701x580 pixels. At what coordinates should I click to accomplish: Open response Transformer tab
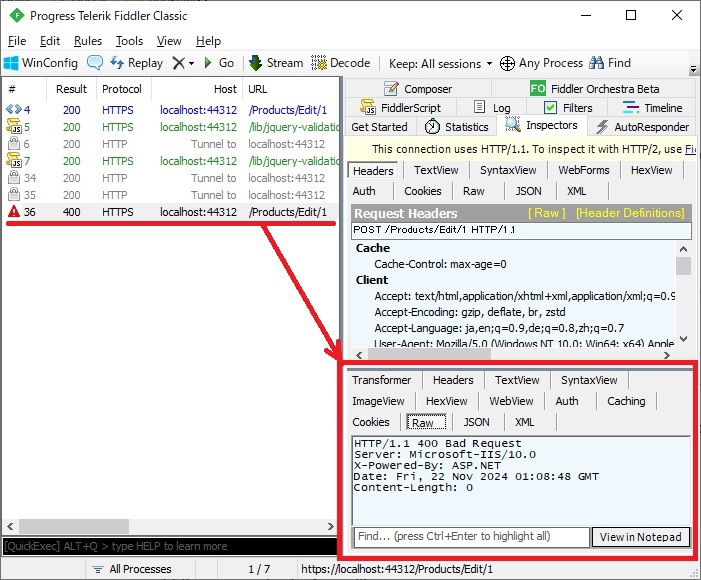click(x=381, y=380)
